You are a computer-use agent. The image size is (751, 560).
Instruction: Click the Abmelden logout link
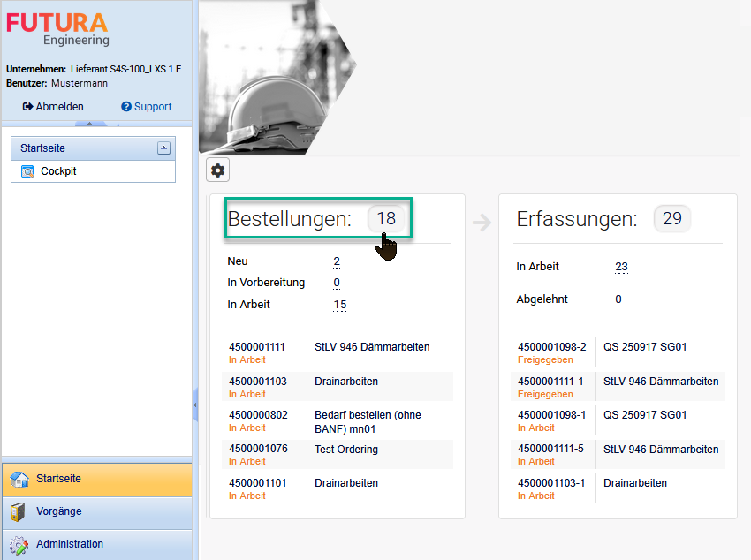(x=53, y=107)
